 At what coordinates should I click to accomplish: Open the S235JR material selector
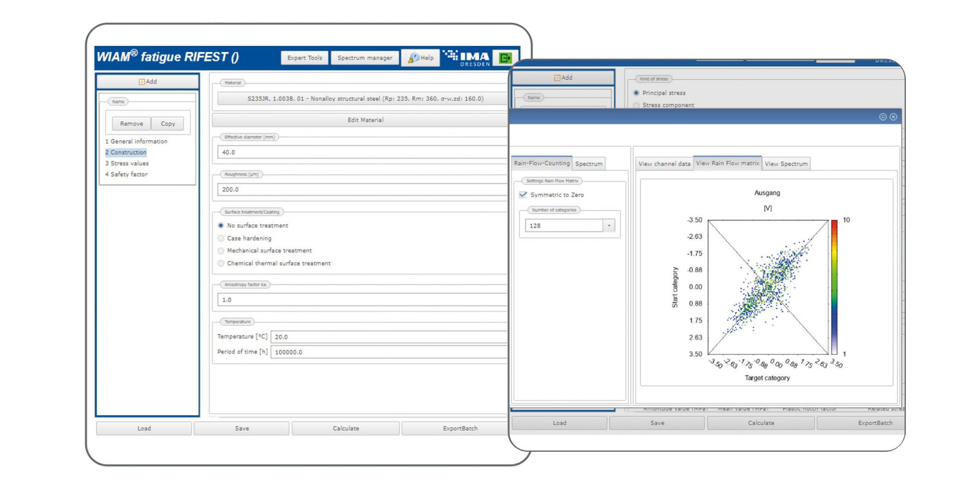pyautogui.click(x=365, y=99)
